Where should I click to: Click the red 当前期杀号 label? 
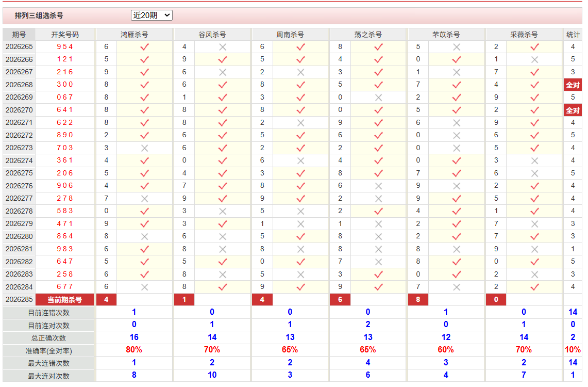click(65, 300)
